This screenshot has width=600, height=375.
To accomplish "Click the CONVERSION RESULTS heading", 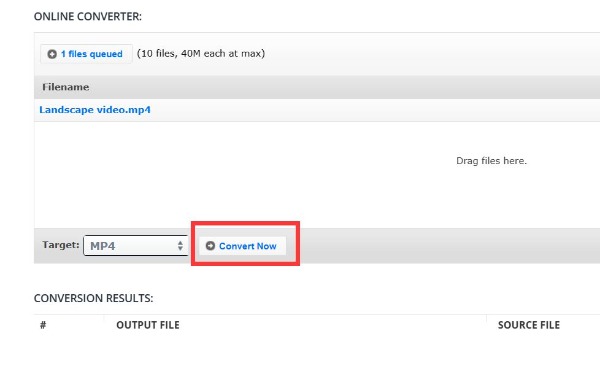I will [x=93, y=298].
